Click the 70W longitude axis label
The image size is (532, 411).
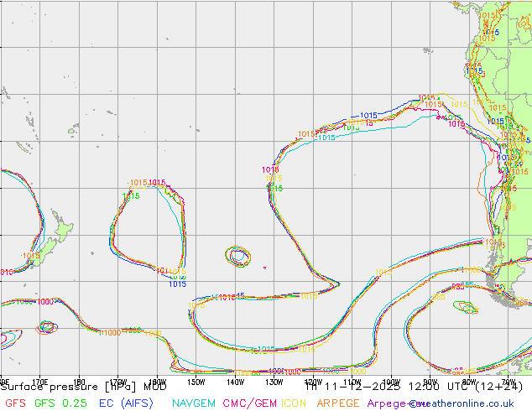tap(508, 382)
